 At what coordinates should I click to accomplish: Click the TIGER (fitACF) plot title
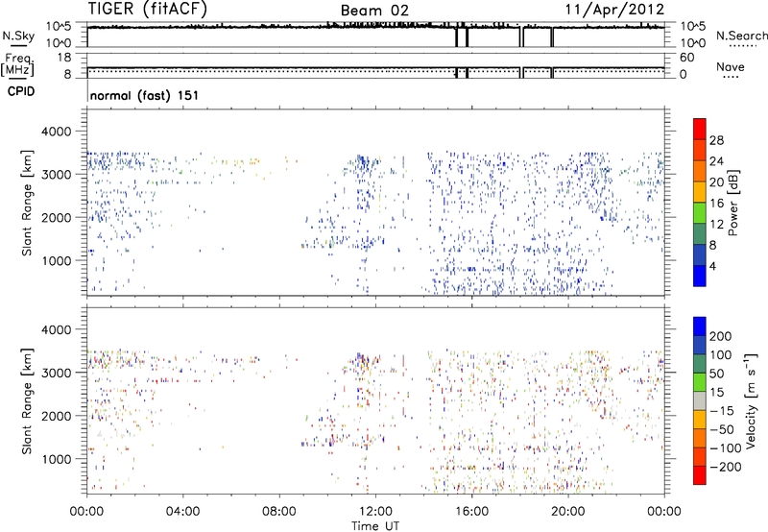point(148,9)
